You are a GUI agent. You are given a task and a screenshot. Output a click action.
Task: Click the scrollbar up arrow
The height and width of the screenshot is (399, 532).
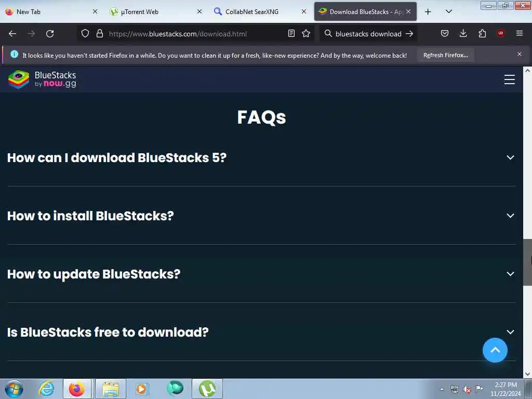(527, 71)
